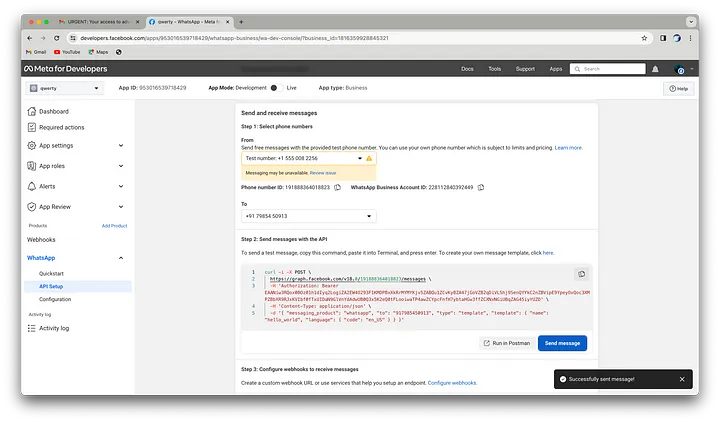
Task: Open a new browser tab
Action: coord(241,22)
